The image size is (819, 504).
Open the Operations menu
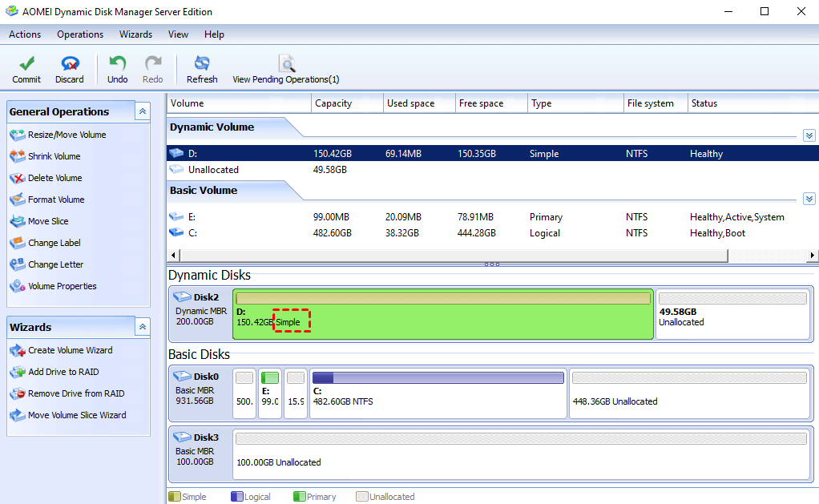tap(80, 34)
